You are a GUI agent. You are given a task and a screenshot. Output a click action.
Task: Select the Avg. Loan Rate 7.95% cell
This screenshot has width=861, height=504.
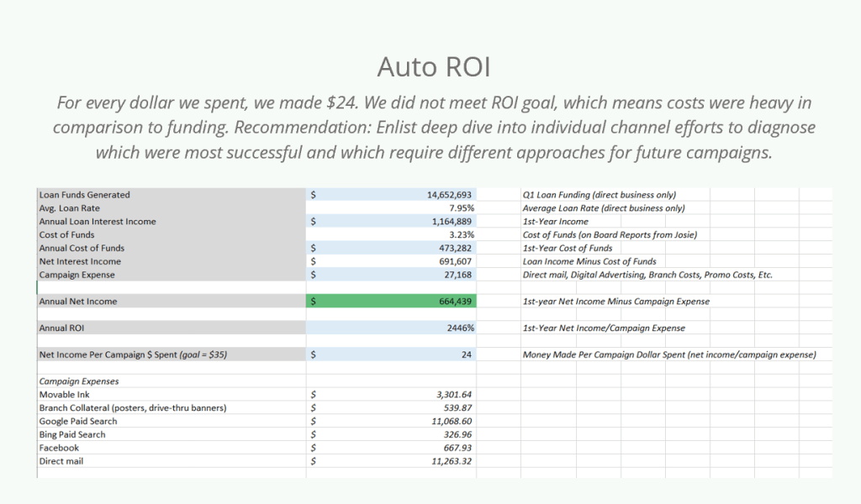(462, 207)
